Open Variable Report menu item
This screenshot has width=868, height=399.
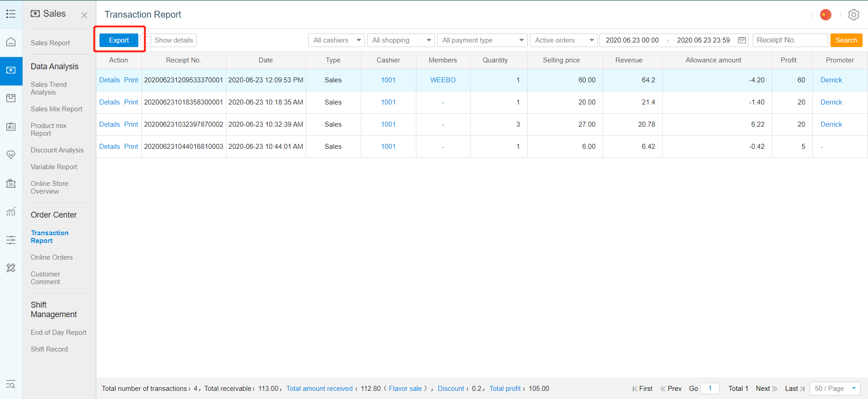pos(54,167)
